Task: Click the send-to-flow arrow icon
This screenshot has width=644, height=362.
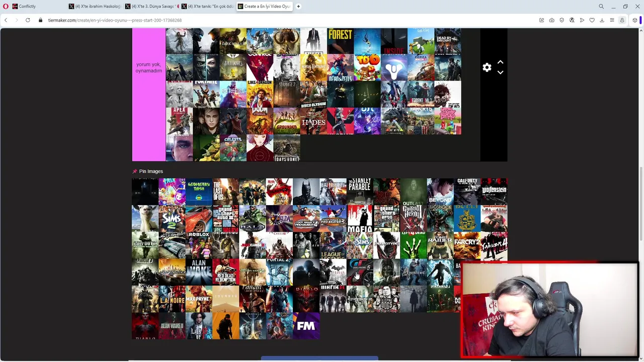Action: pyautogui.click(x=582, y=20)
